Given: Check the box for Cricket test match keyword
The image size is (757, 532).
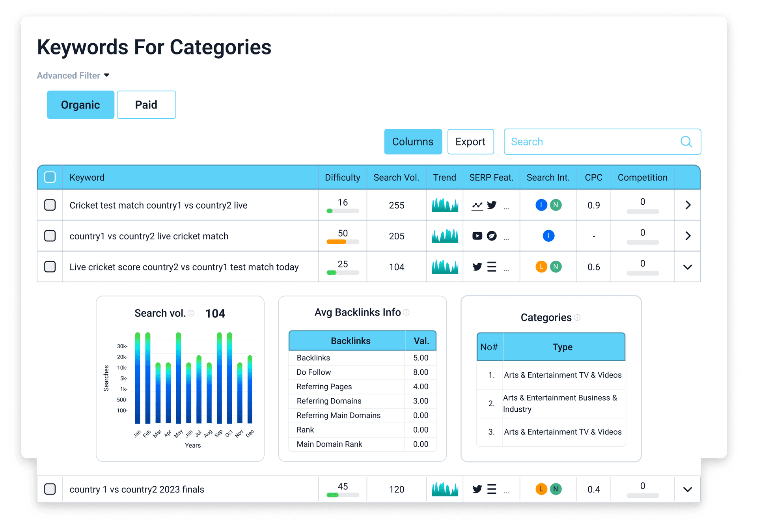Looking at the screenshot, I should (x=50, y=205).
